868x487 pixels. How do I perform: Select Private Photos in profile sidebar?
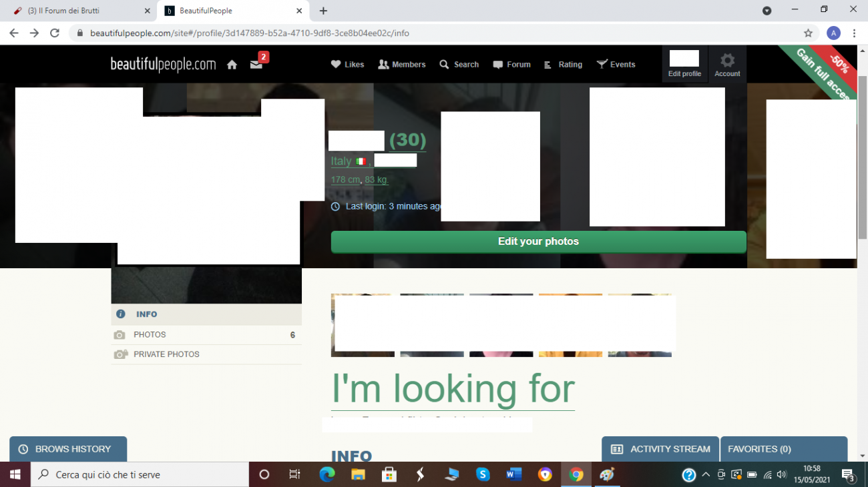point(166,354)
